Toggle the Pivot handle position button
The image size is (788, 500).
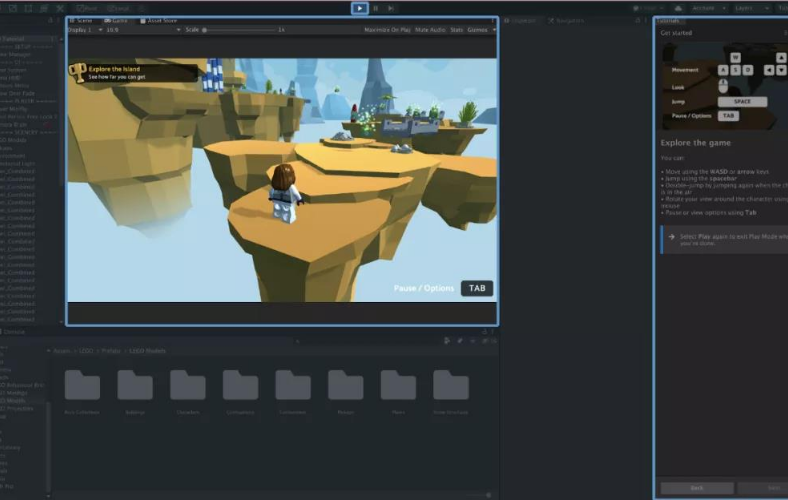click(87, 8)
